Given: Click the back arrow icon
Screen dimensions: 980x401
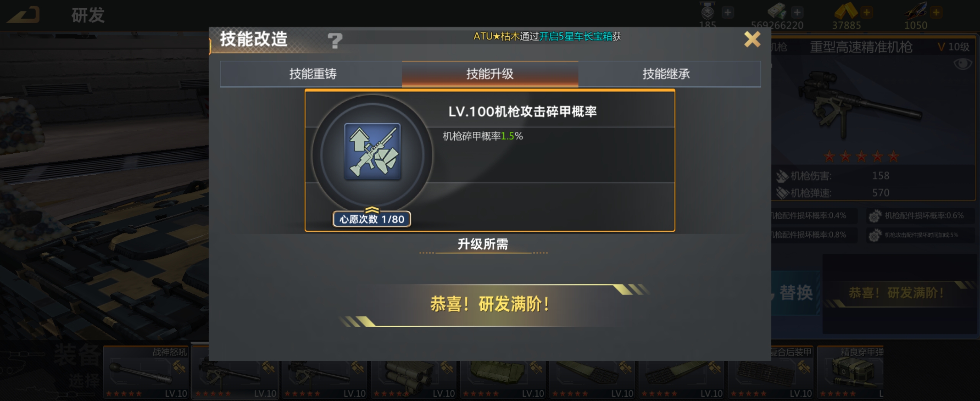Looking at the screenshot, I should [x=24, y=15].
